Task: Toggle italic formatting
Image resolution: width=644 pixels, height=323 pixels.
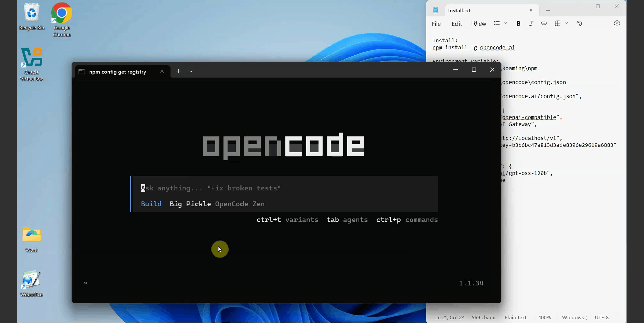Action: coord(531,23)
